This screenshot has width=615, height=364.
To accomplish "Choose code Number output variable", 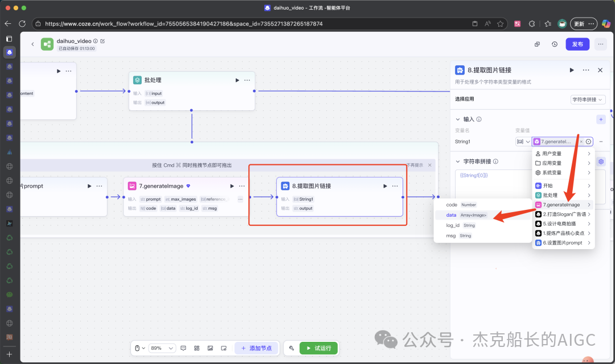I will (482, 205).
